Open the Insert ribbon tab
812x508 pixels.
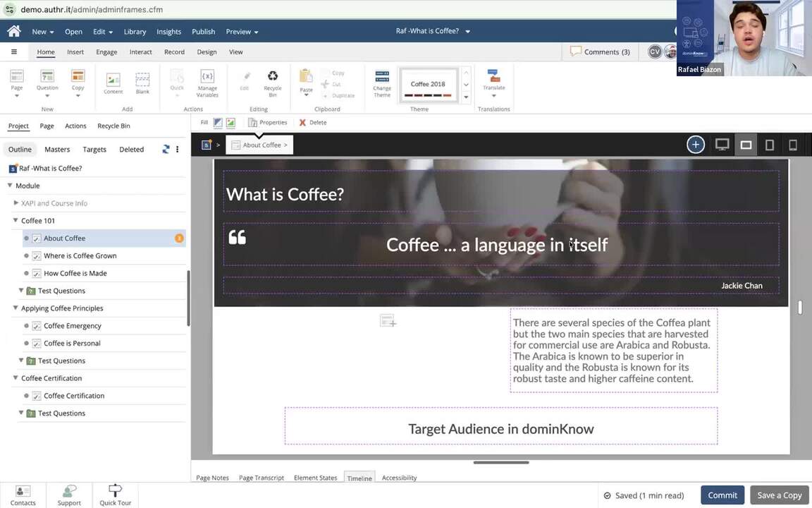click(75, 52)
